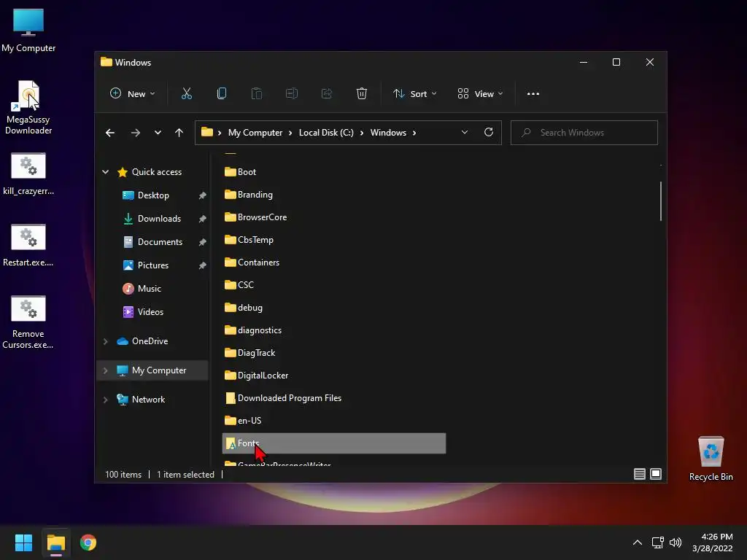747x560 pixels.
Task: Go up one folder level
Action: (179, 133)
